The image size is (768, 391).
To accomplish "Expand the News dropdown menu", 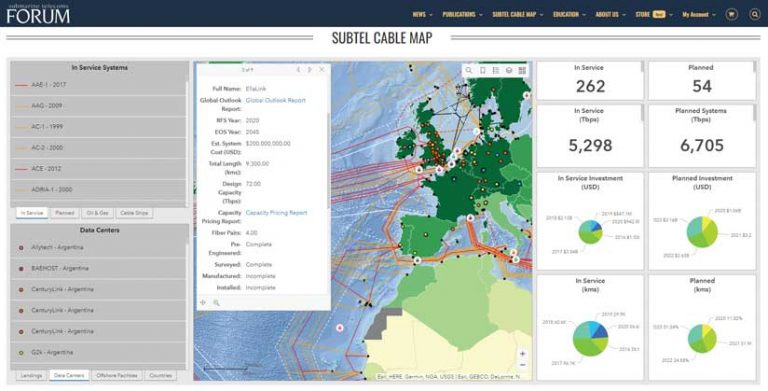I will [422, 15].
